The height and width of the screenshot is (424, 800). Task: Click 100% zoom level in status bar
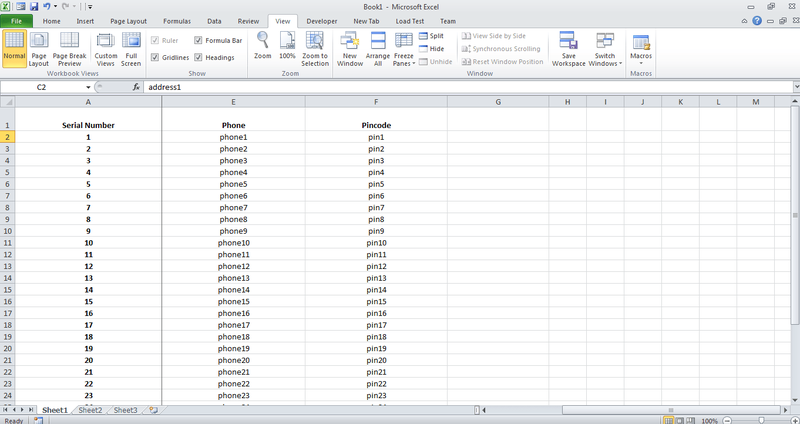point(710,421)
